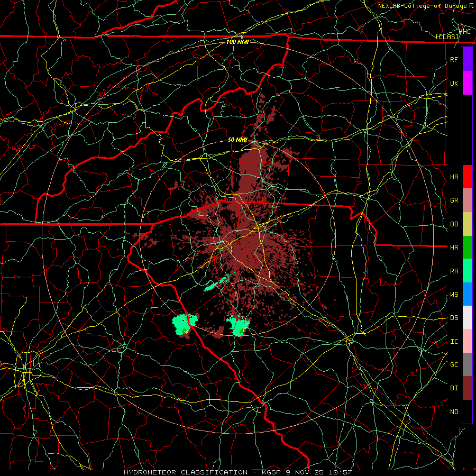Click the BD yellow legend swatch
This screenshot has height=476, width=476.
[467, 224]
